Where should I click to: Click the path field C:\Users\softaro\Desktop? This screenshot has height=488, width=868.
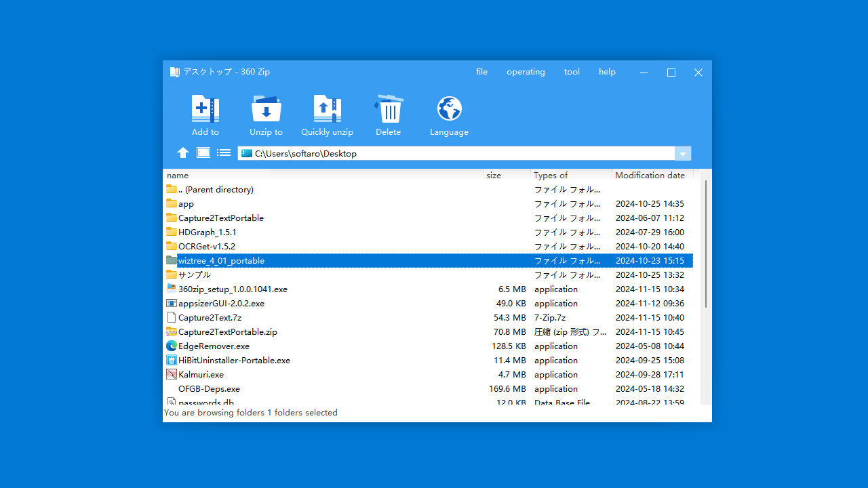click(x=456, y=154)
